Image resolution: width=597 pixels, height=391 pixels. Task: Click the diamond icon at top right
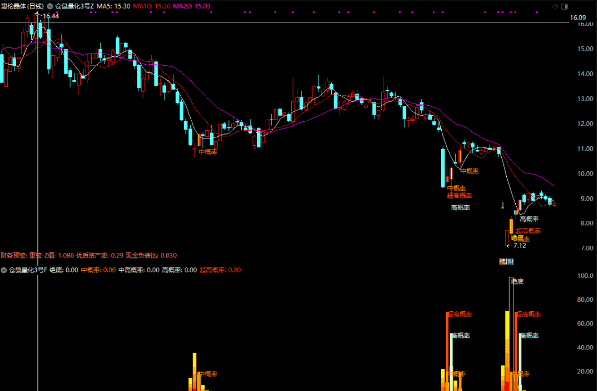coord(555,6)
